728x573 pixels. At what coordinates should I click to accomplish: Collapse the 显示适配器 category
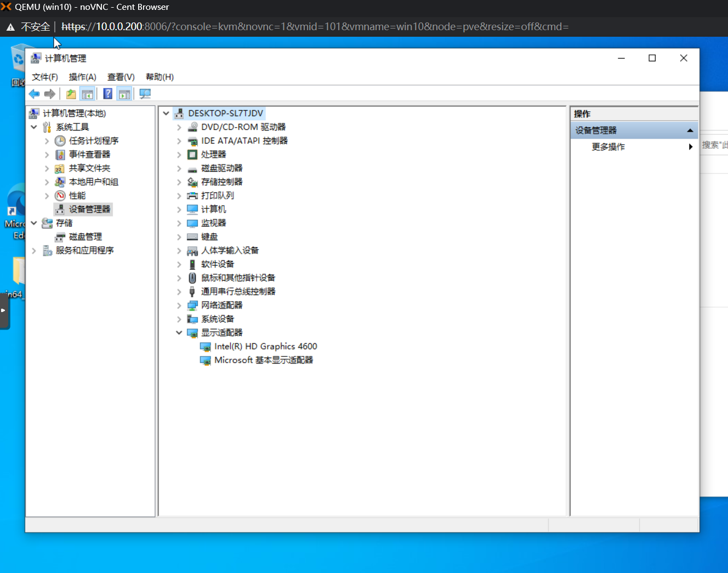coord(179,333)
